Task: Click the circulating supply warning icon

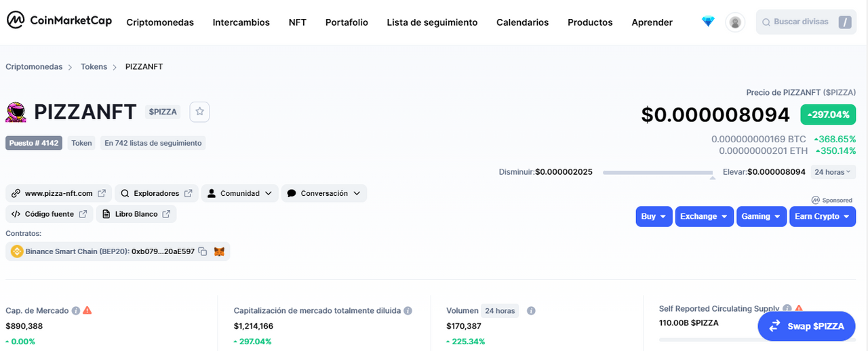Action: [798, 308]
